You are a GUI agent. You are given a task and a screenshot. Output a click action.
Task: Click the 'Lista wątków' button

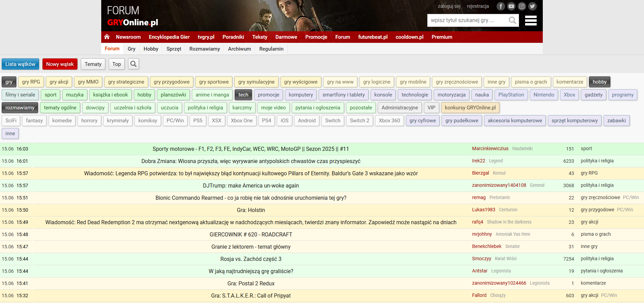click(20, 64)
